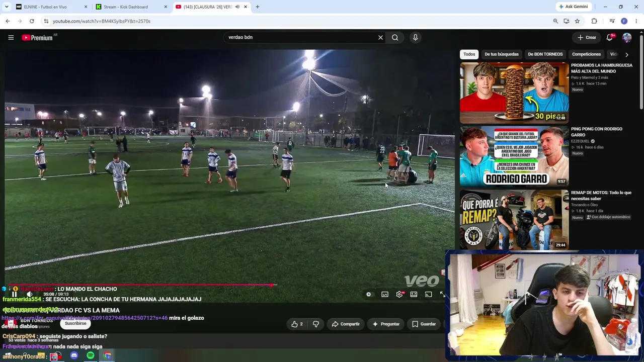This screenshot has height=362, width=644.
Task: Select the Todos filter chip
Action: coord(469,54)
